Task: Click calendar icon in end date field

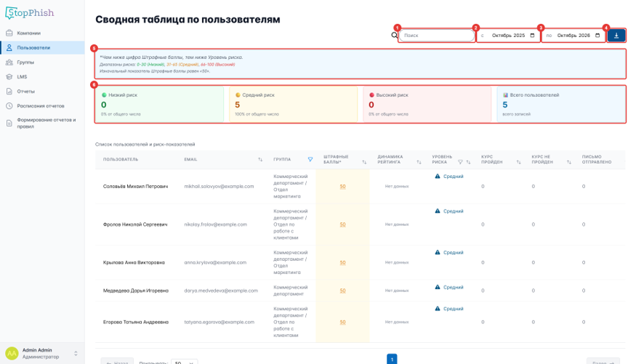Action: tap(597, 36)
